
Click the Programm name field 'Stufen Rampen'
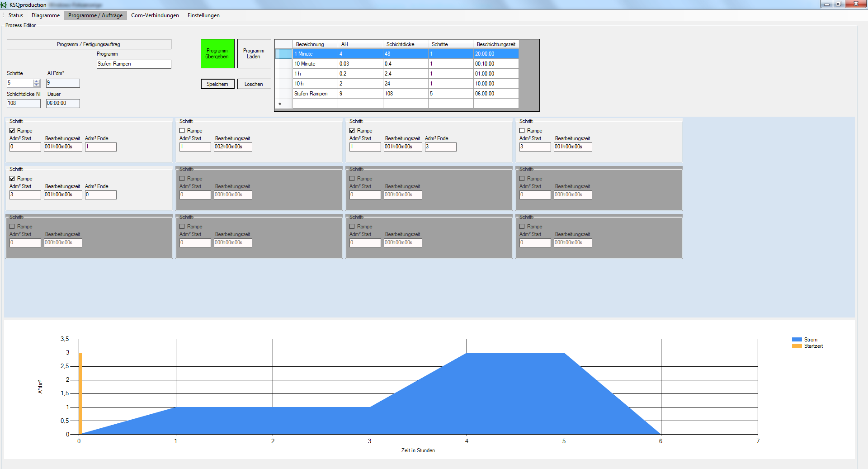134,64
